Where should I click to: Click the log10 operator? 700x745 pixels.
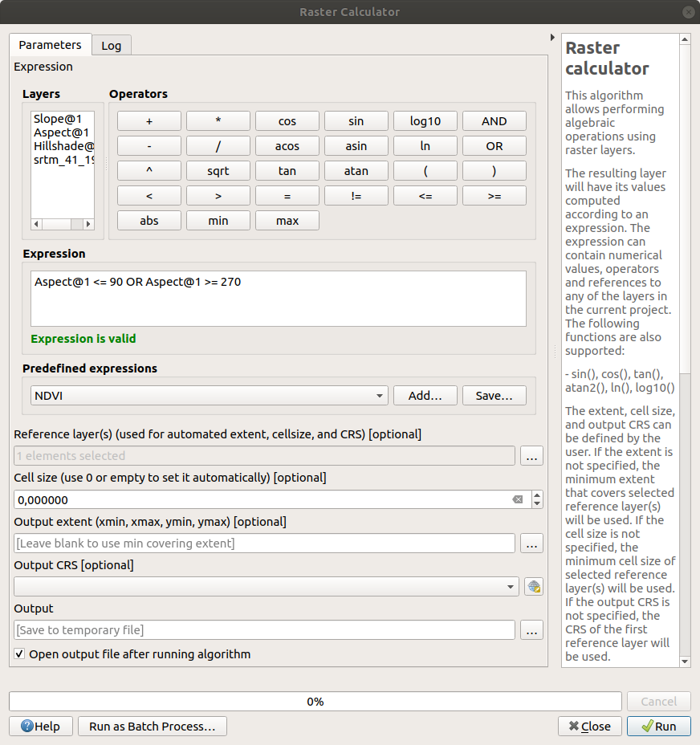coord(425,120)
